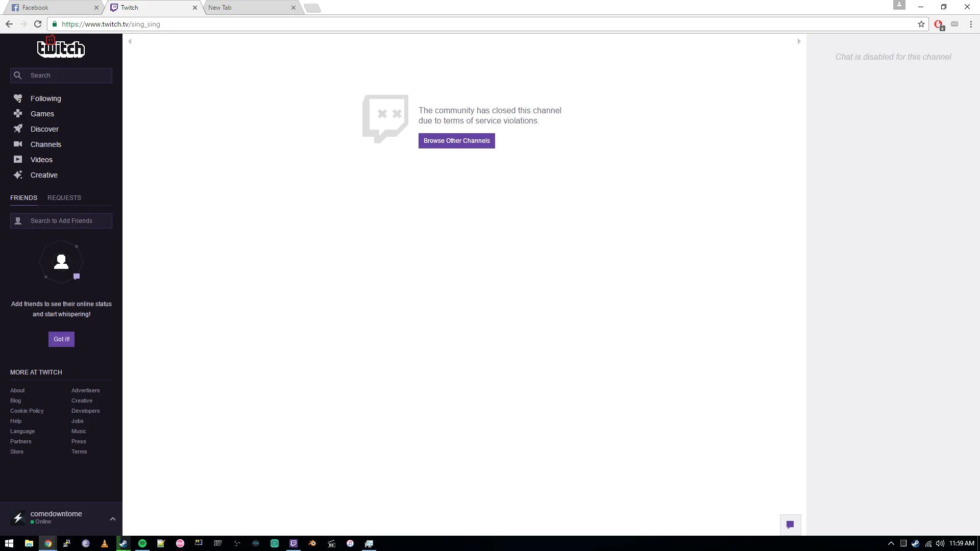
Task: Click the Videos navigation icon
Action: [17, 160]
